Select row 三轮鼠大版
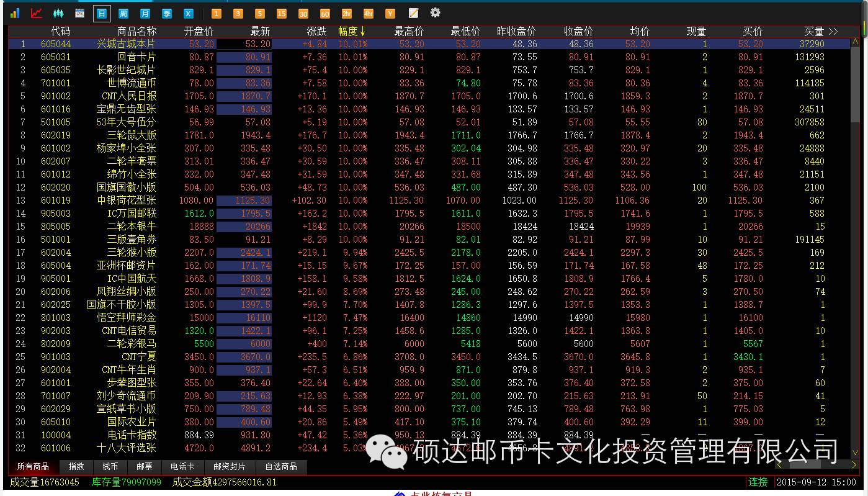 (x=429, y=135)
